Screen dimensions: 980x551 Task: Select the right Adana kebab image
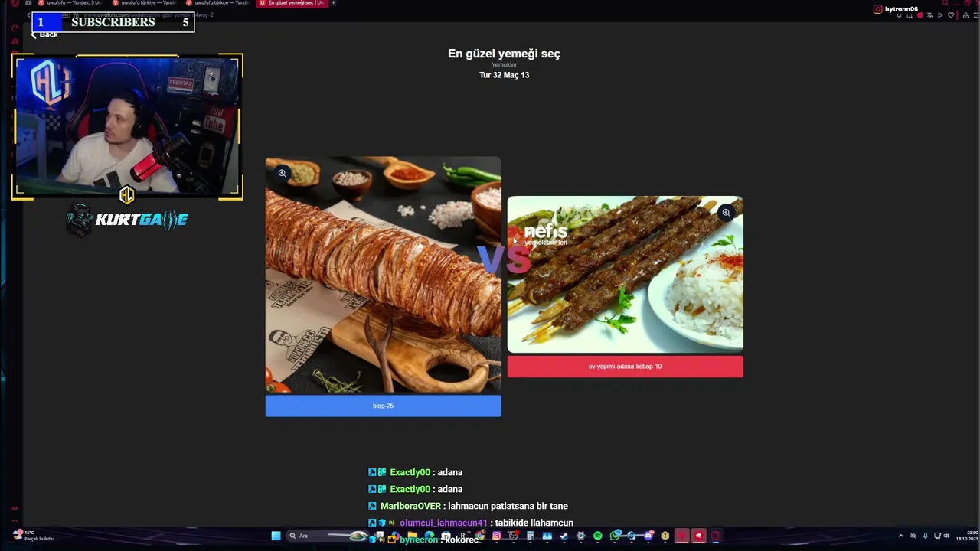(625, 275)
